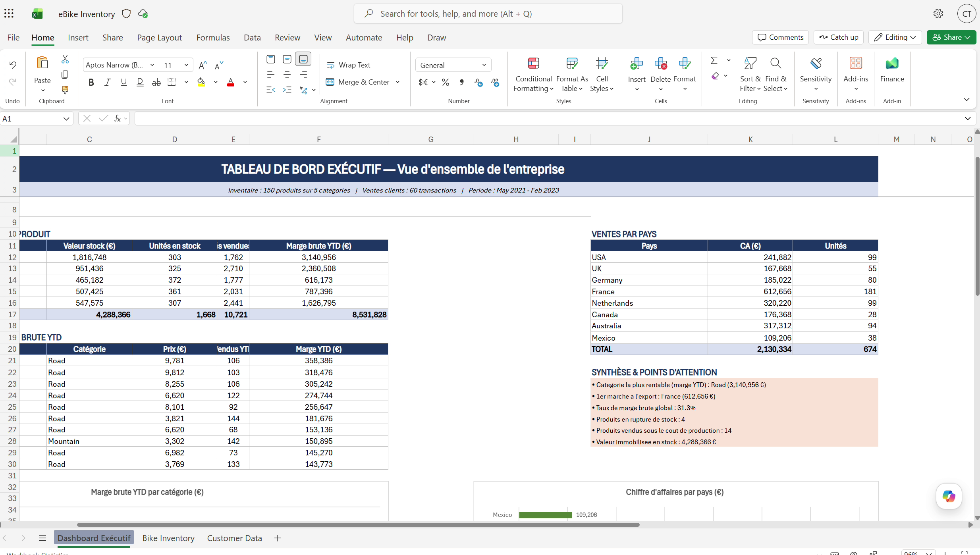Screen dimensions: 980x555
Task: Click the Catch up button
Action: 838,37
